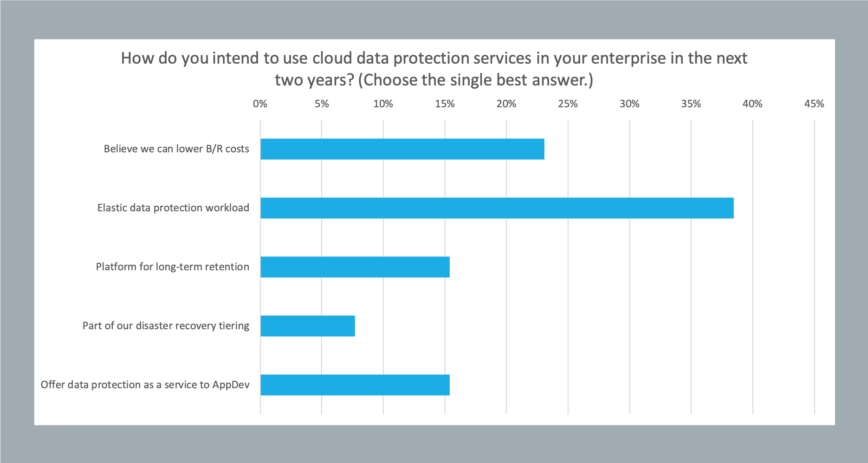Select the Offer data protection as a service label

click(x=145, y=385)
